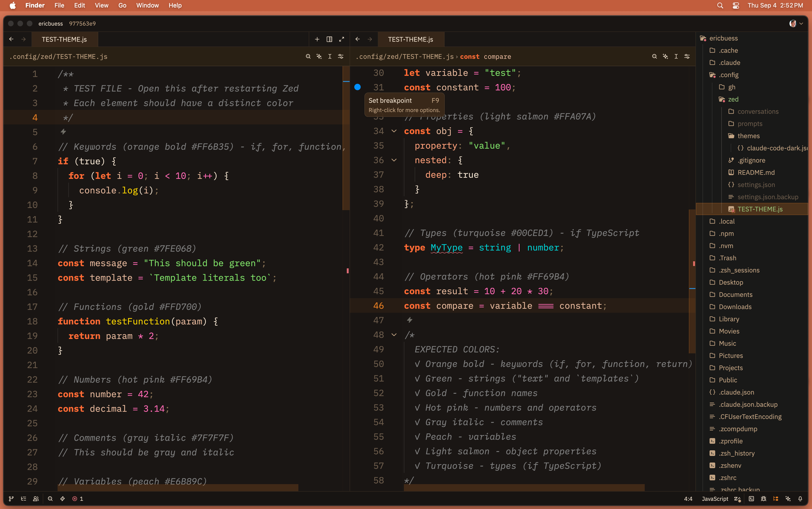Click the 977563e9 branch label
The width and height of the screenshot is (812, 509).
click(x=82, y=23)
